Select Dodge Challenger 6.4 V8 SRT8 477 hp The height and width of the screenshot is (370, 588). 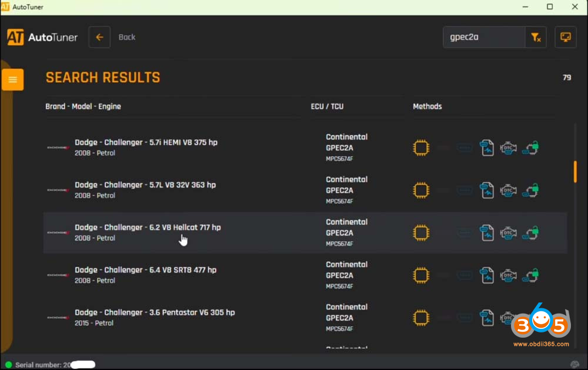click(305, 275)
